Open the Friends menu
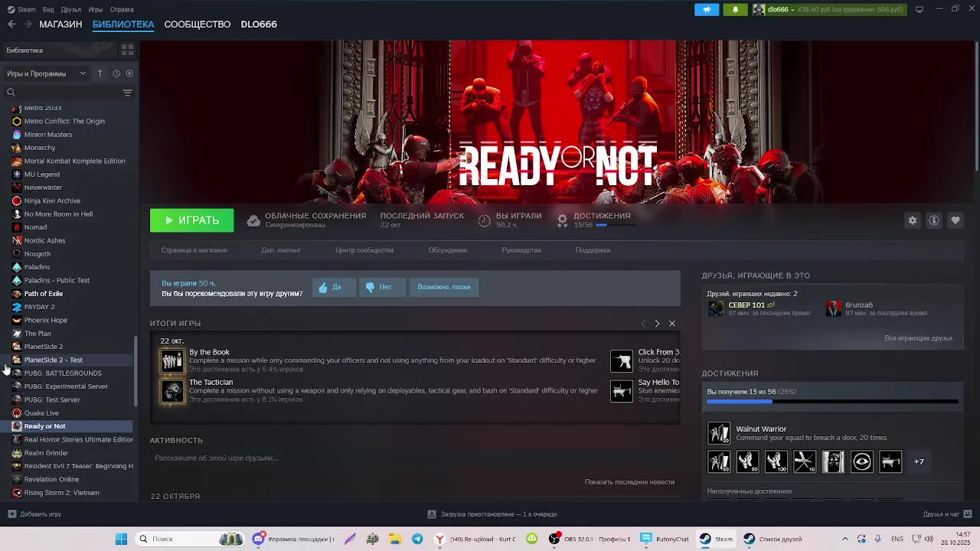The height and width of the screenshot is (551, 980). 70,9
